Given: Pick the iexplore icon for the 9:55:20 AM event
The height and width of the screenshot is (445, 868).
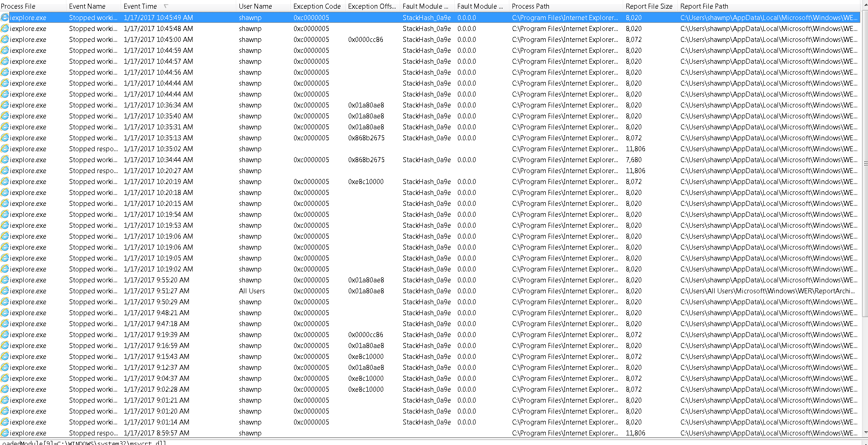Looking at the screenshot, I should click(x=5, y=280).
